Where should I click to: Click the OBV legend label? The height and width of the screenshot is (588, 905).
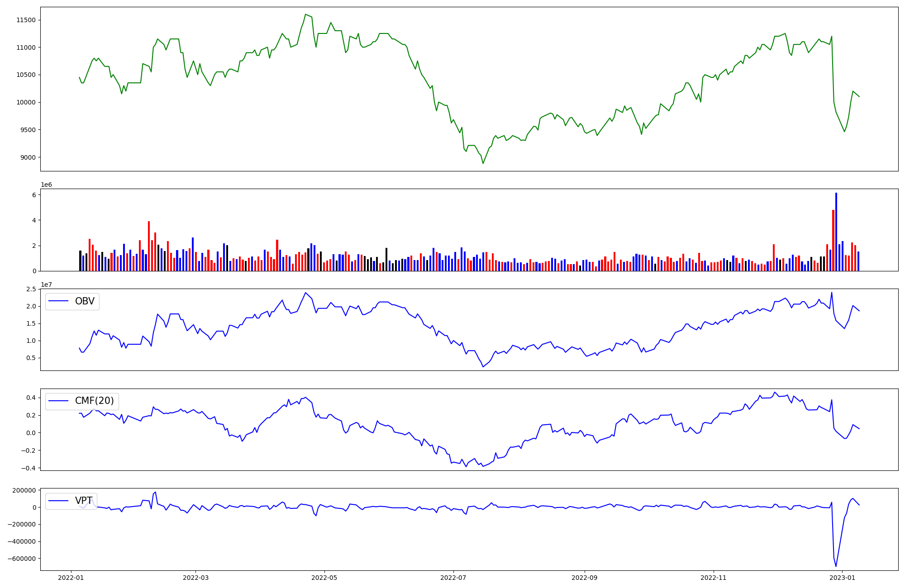tap(85, 301)
